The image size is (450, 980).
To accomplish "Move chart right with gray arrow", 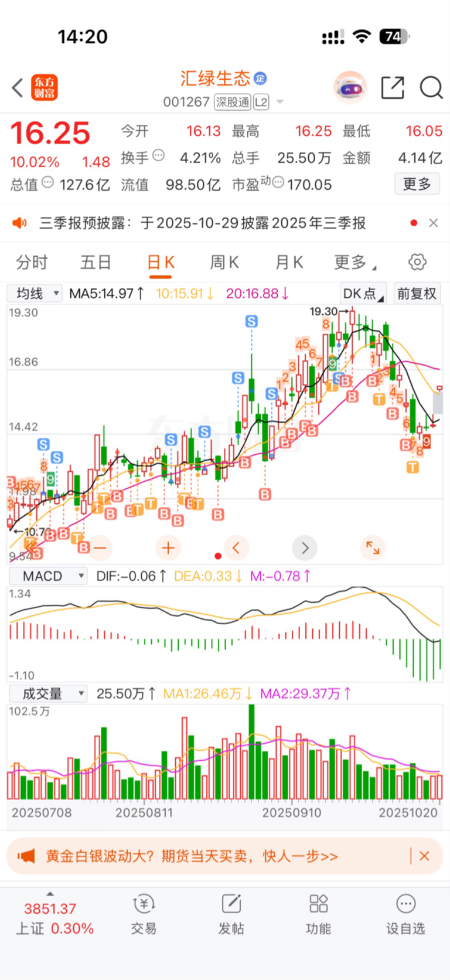I will tap(305, 548).
